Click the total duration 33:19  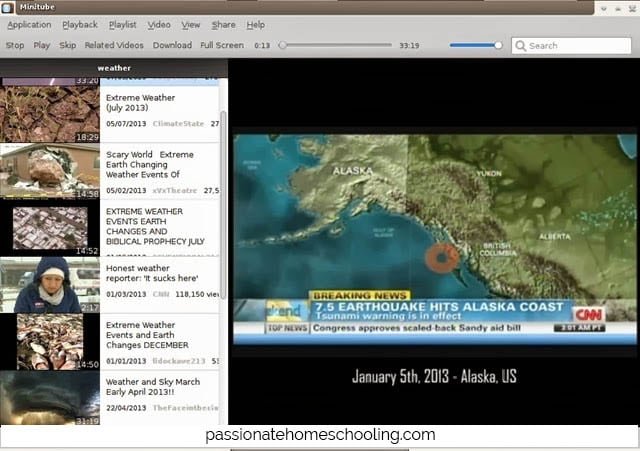click(x=409, y=45)
